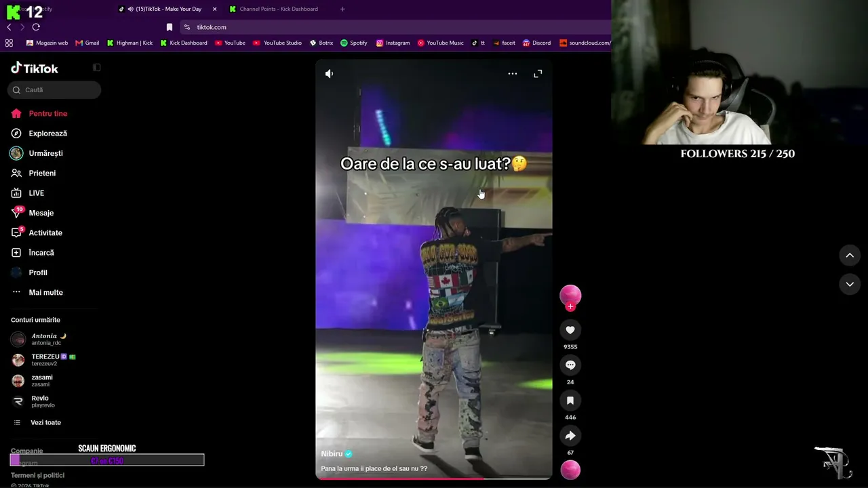The image size is (868, 488).
Task: Open the comments on the video
Action: tap(570, 365)
